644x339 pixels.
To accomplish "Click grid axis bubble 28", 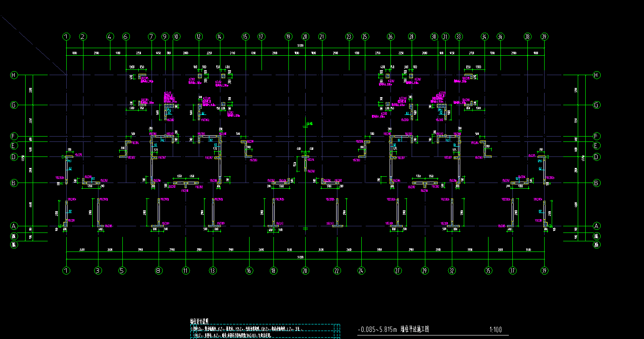I will 412,37.
